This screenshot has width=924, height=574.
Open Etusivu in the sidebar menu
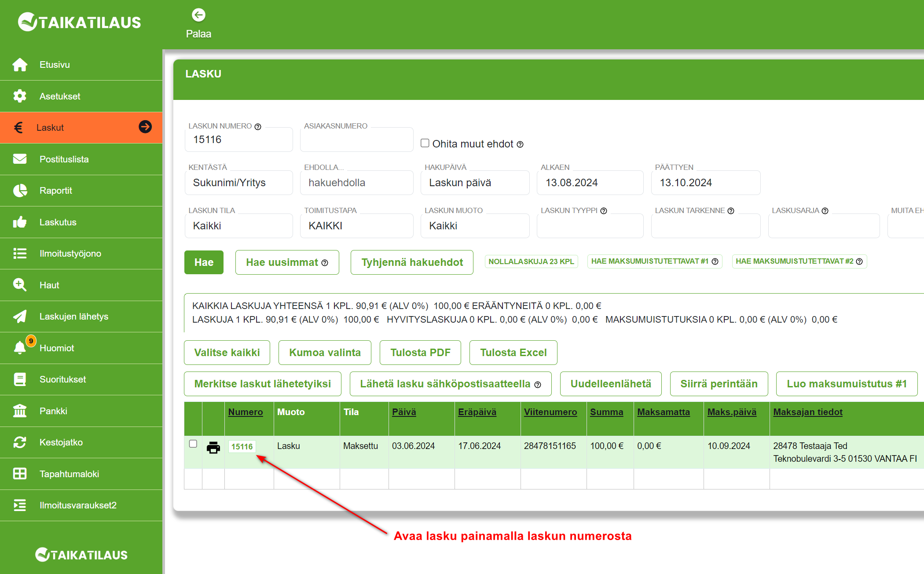pyautogui.click(x=81, y=65)
